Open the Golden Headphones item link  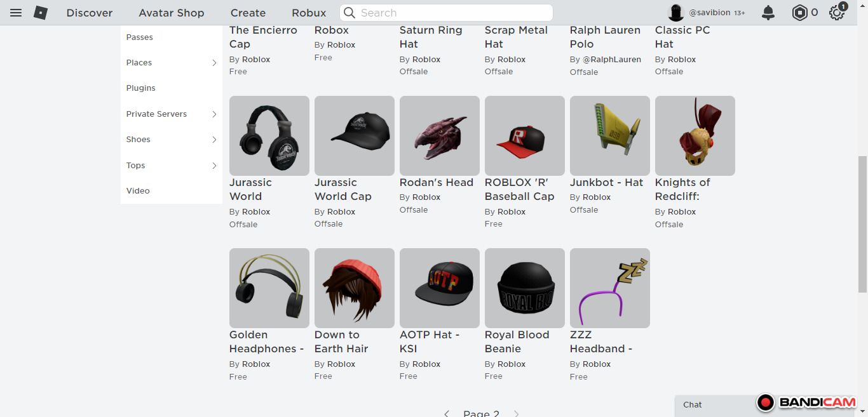coord(266,341)
